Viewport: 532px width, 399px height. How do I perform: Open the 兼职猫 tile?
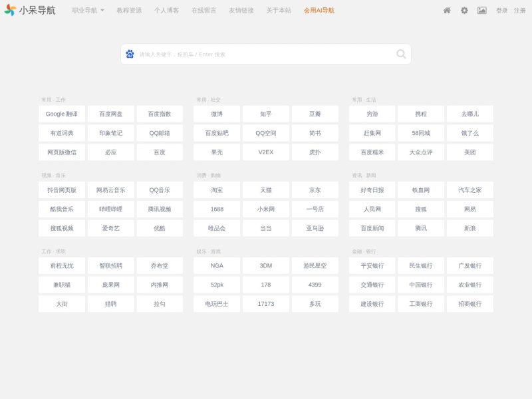[x=62, y=285]
